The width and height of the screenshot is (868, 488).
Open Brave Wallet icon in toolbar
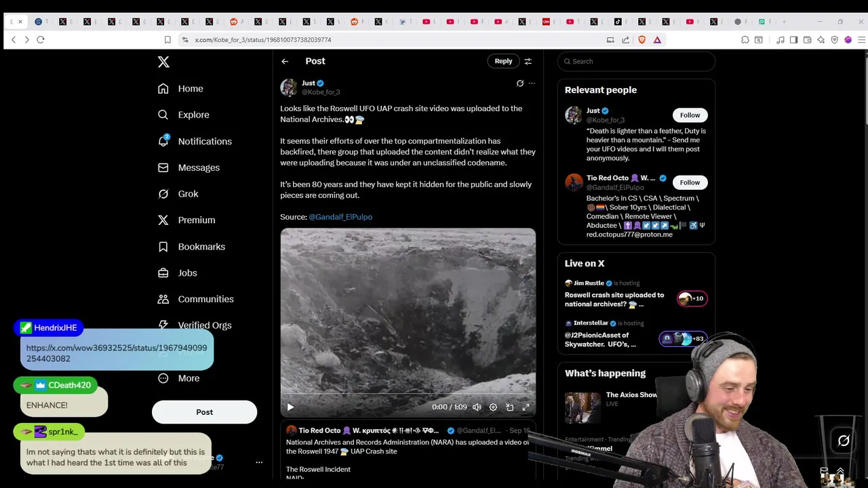[x=808, y=40]
